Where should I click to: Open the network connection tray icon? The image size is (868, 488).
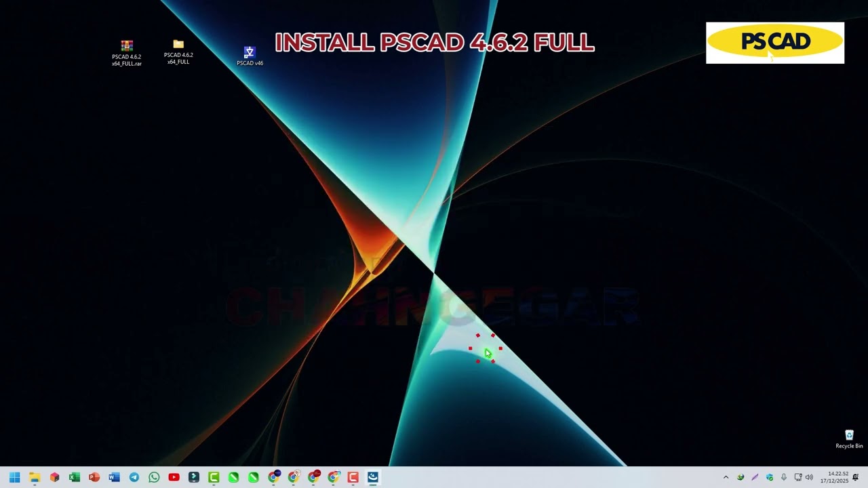(798, 477)
